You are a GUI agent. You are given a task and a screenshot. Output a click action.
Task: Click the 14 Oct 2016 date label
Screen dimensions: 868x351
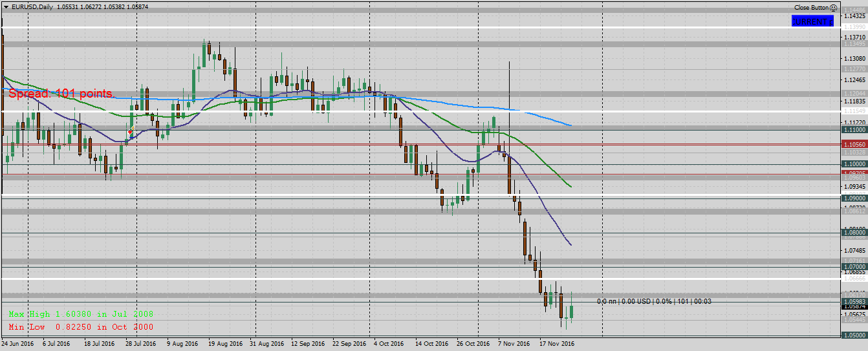[431, 344]
